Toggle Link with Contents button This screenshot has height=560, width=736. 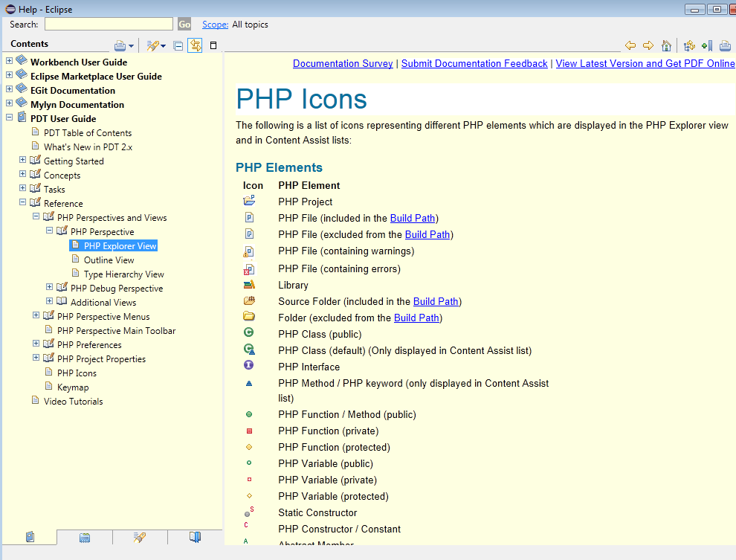196,45
